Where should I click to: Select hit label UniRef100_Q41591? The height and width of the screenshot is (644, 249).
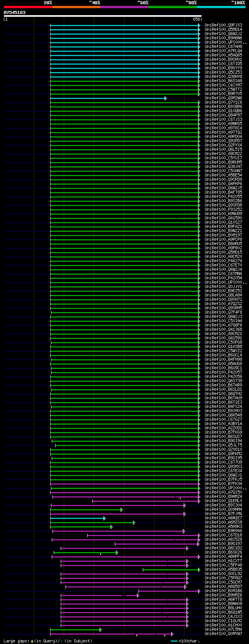[223, 338]
